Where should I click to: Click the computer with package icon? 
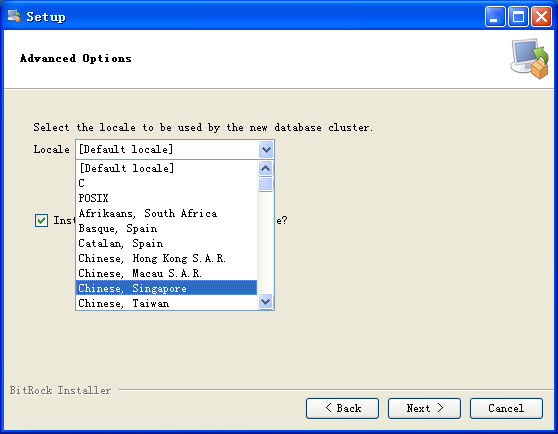(530, 58)
